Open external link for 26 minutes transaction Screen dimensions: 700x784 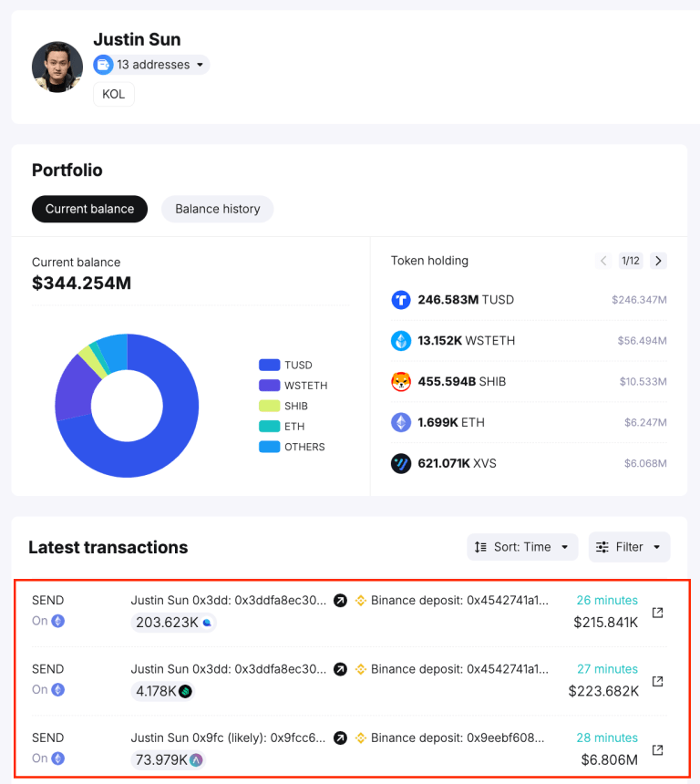coord(657,613)
